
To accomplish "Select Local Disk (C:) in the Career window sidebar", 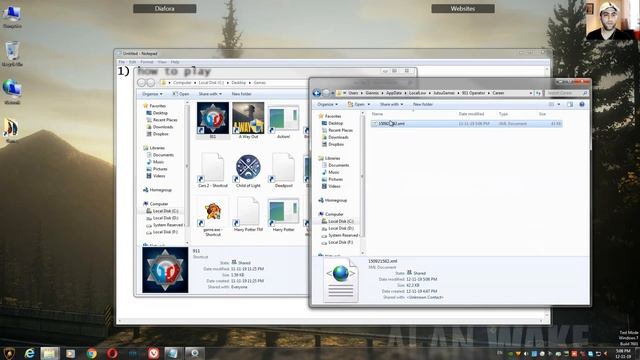I will 341,221.
